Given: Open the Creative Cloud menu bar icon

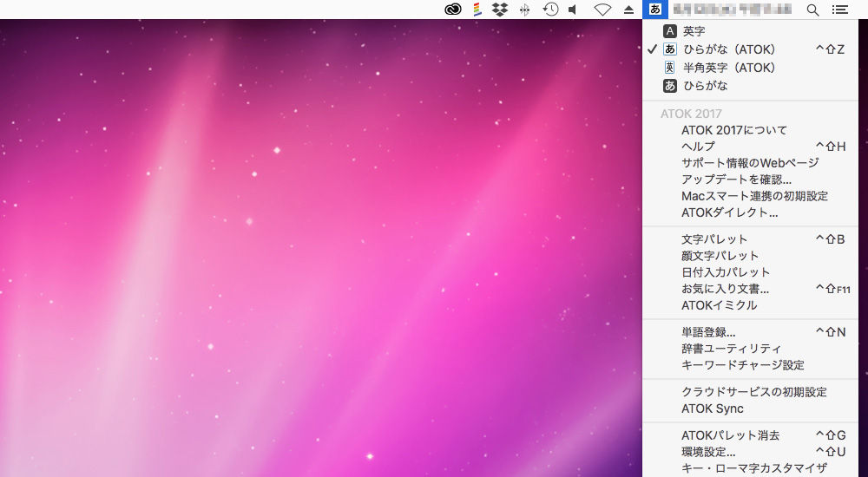Looking at the screenshot, I should pos(453,9).
